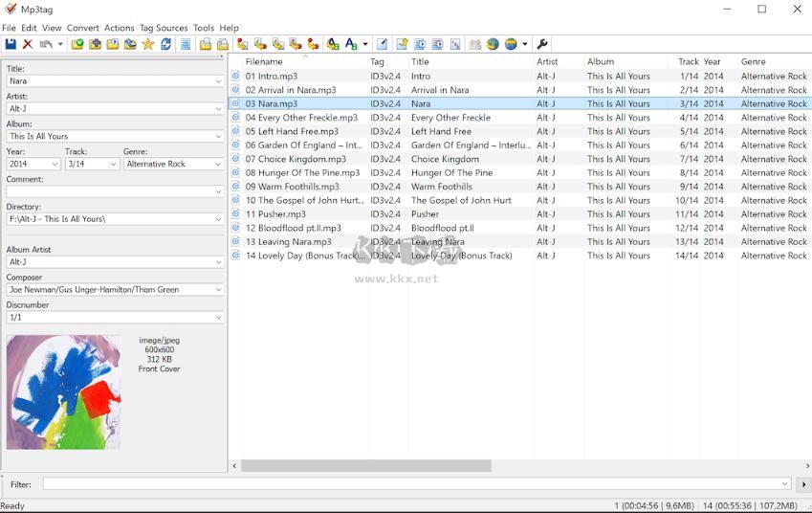The image size is (812, 513).
Task: Click the horizontal scrollbar under the file list
Action: pos(365,466)
